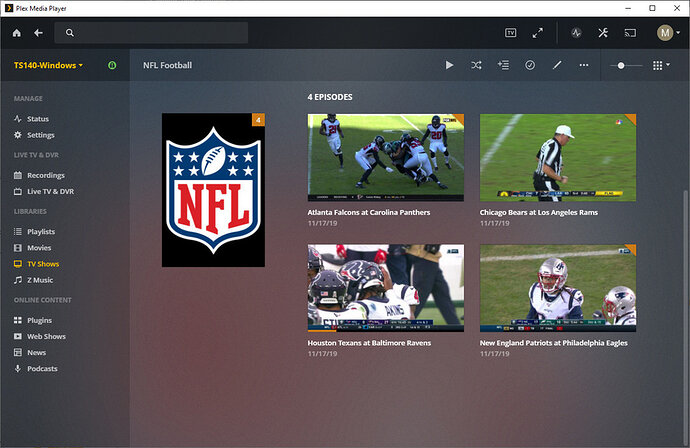The width and height of the screenshot is (690, 448).
Task: Open Status in the sidebar
Action: 38,119
